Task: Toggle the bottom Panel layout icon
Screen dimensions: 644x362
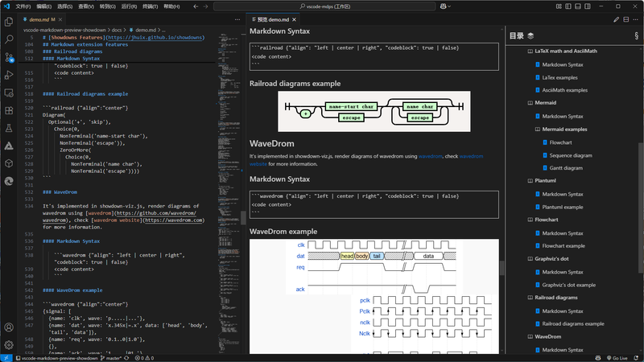Action: tap(578, 6)
